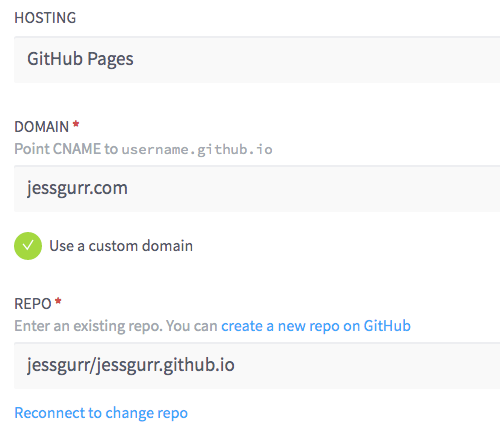500x430 pixels.
Task: Click the word "GitHub" in the repo hint link
Action: [387, 326]
